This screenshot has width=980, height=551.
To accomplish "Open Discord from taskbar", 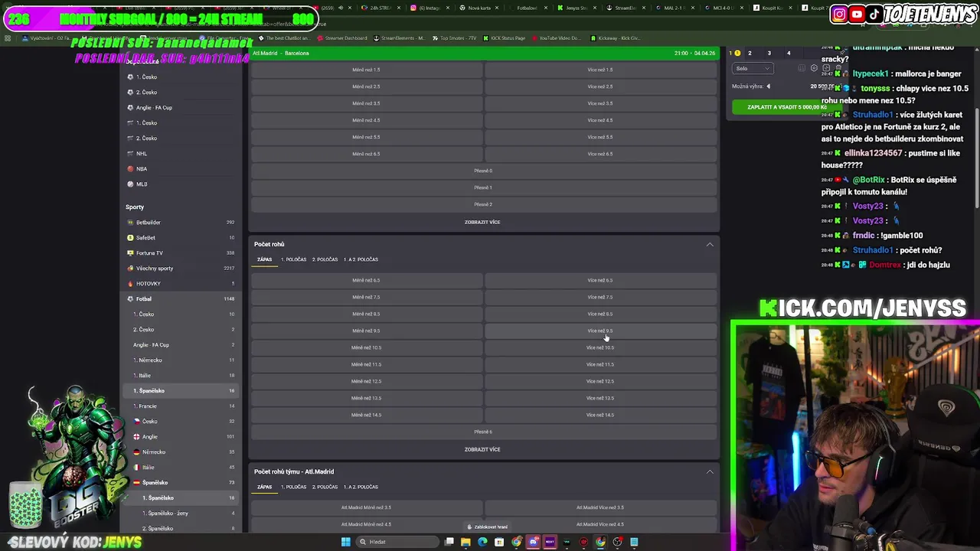I will (533, 542).
